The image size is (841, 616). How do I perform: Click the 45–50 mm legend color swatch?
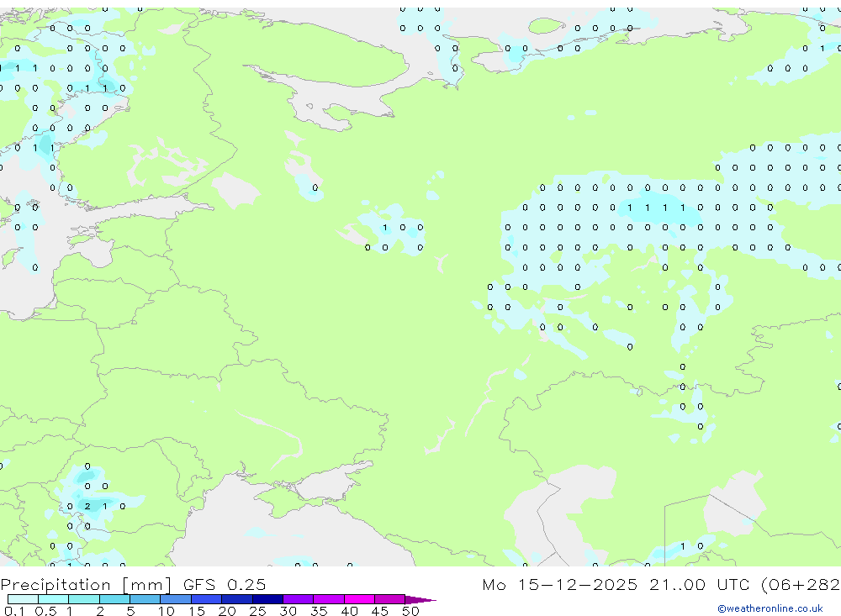390,599
